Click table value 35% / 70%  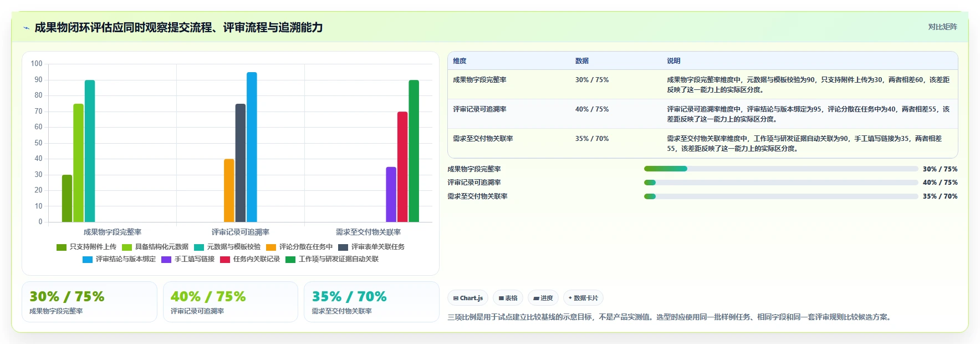point(592,139)
